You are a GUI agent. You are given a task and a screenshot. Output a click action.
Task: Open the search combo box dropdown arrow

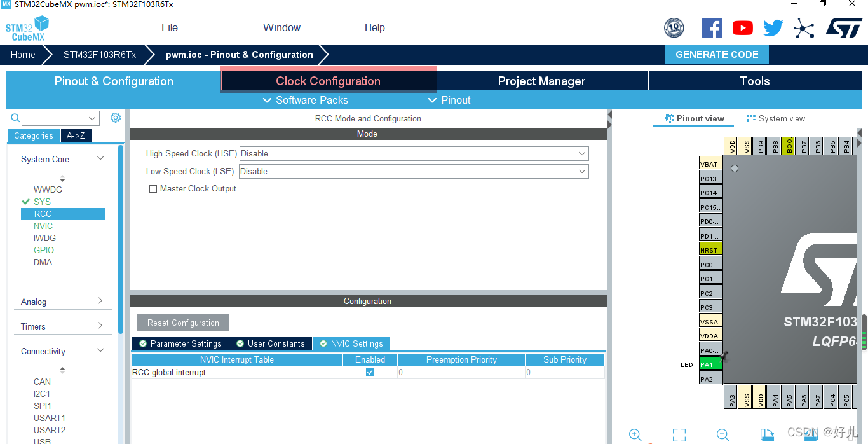[93, 118]
